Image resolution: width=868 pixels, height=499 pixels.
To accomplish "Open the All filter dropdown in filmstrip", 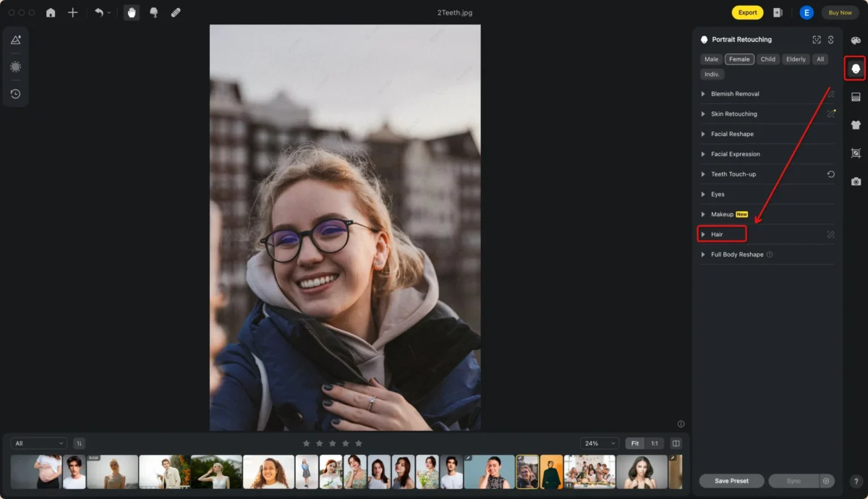I will coord(39,443).
